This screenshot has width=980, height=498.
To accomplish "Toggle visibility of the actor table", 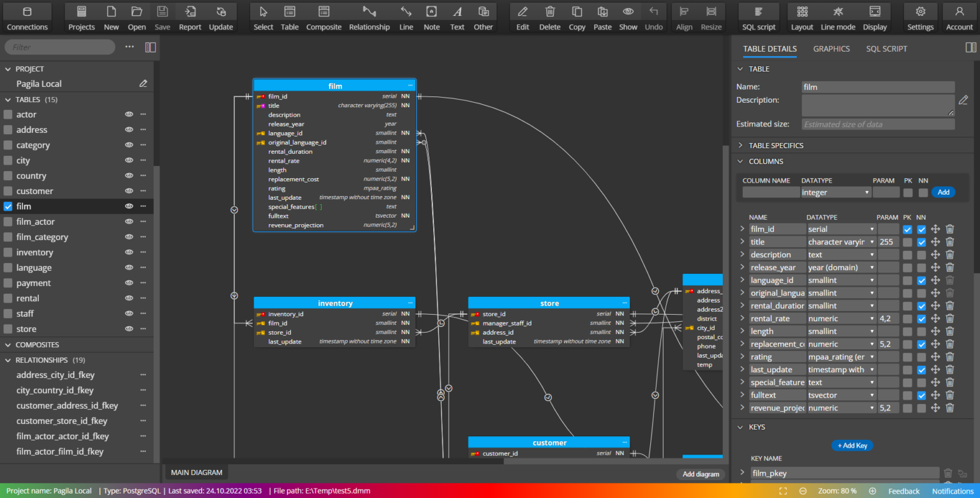I will point(129,114).
